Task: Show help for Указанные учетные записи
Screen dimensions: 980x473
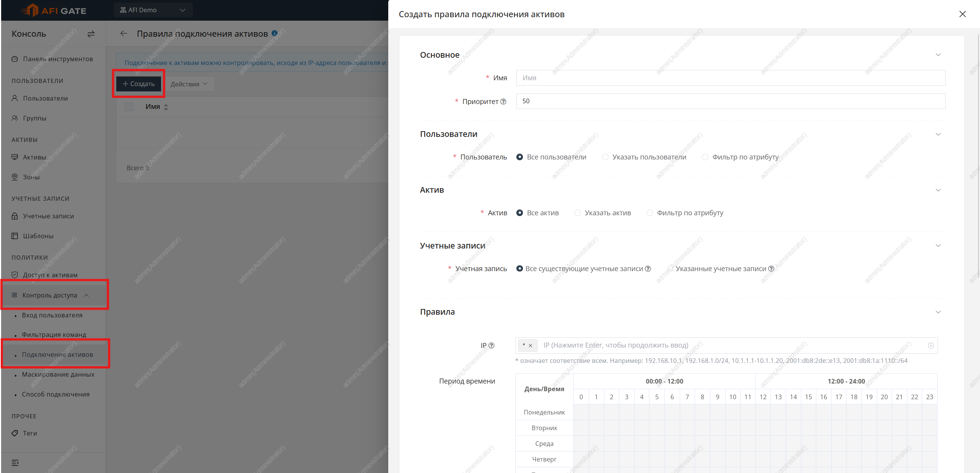Action: click(x=771, y=269)
